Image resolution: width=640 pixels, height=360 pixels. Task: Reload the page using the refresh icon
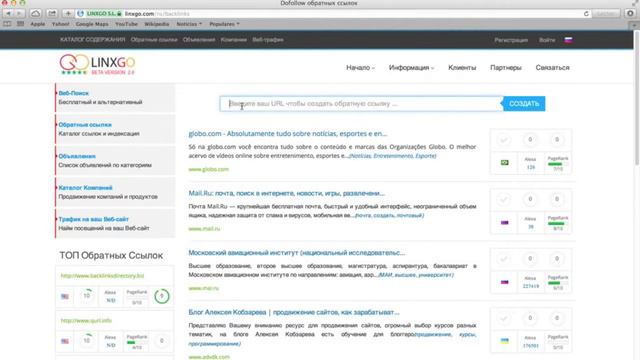(586, 13)
